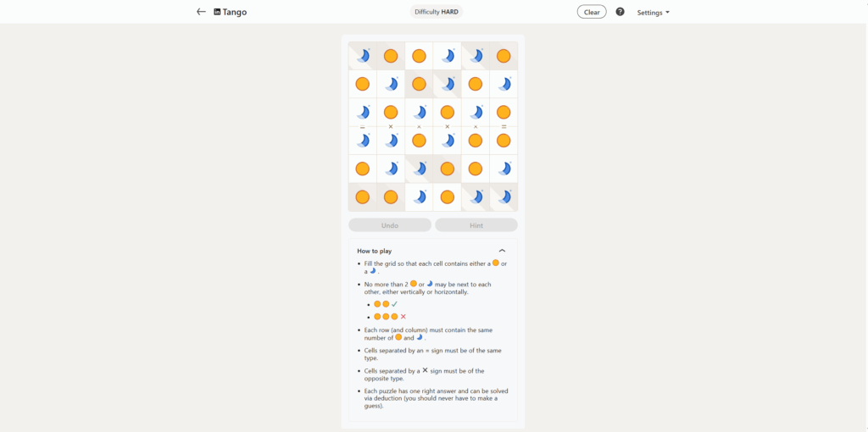Collapse the How to play section
868x432 pixels.
pyautogui.click(x=502, y=251)
